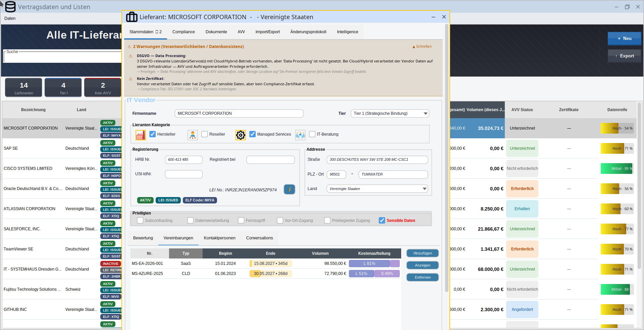
Task: Restore the Vertragsdaten und Listen main window
Action: point(627,7)
